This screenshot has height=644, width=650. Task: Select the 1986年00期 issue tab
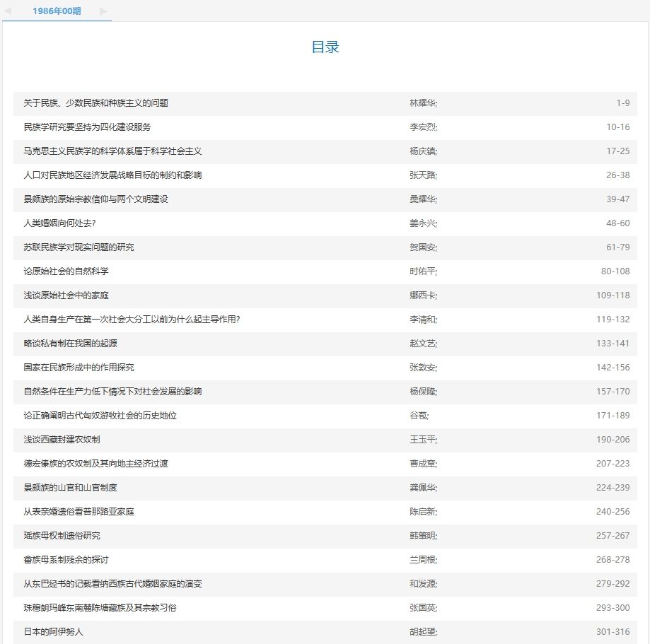tap(57, 11)
